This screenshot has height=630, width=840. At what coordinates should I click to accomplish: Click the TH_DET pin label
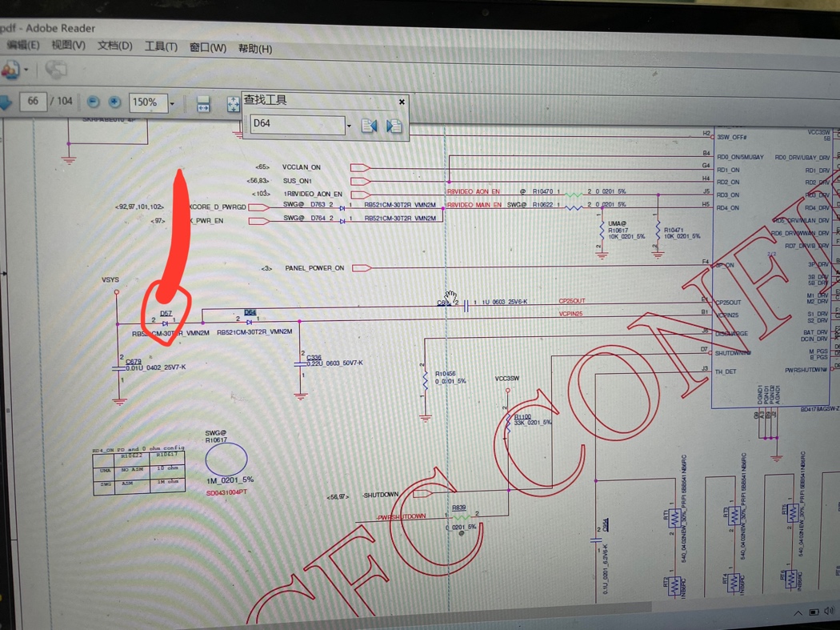726,371
